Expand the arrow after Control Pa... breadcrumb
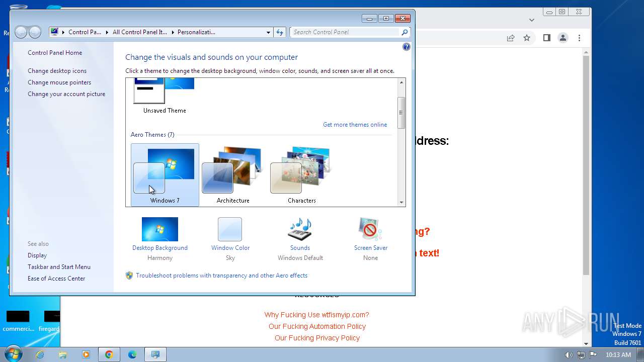 107,32
